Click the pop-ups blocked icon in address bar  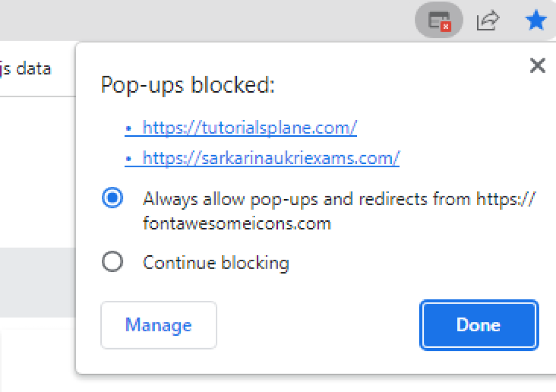[439, 21]
